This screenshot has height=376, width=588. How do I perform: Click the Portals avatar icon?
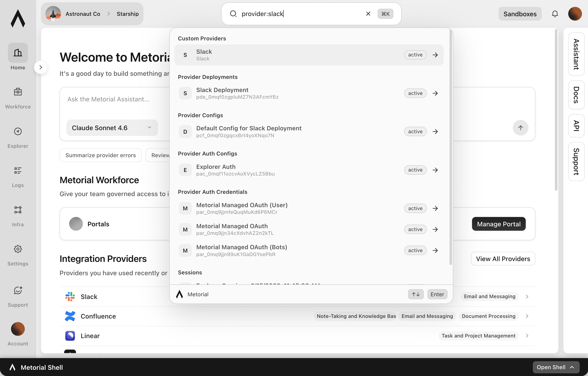click(x=76, y=224)
